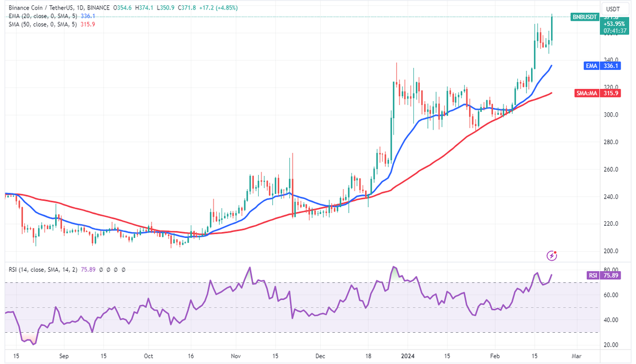This screenshot has width=636, height=364.
Task: Click the purple lightning Minds icon on chart
Action: tap(552, 255)
